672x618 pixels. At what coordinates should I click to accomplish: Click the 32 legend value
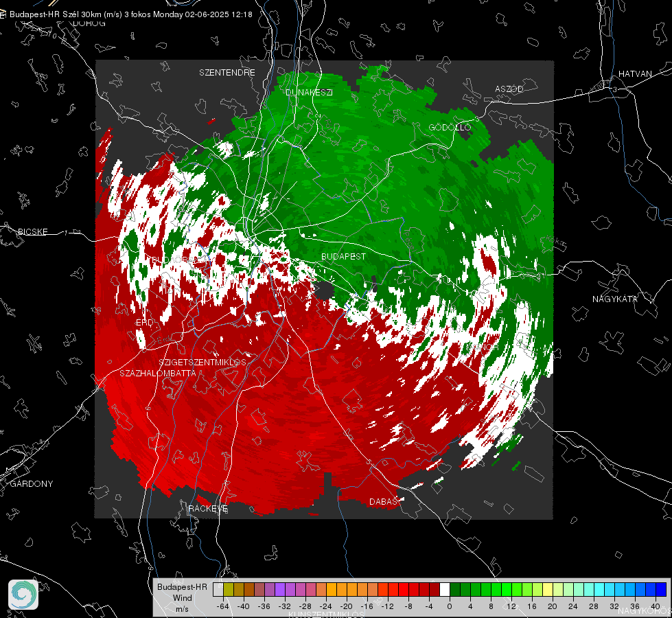tap(614, 606)
